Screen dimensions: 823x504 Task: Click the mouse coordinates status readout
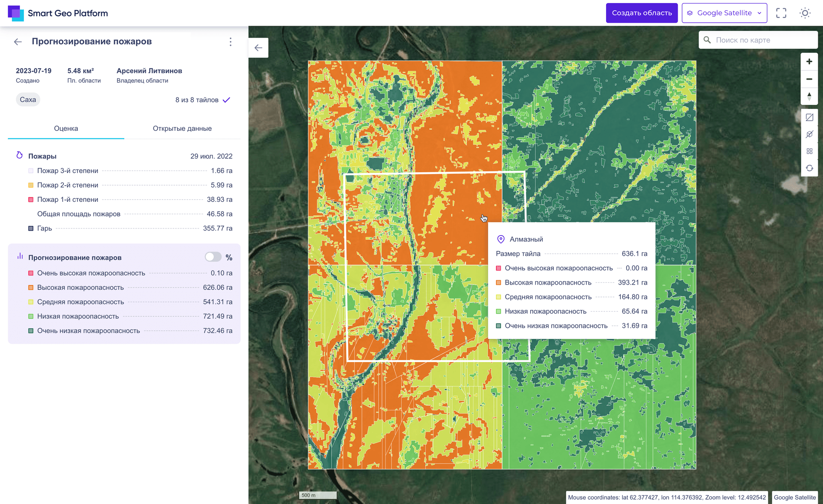click(x=667, y=497)
